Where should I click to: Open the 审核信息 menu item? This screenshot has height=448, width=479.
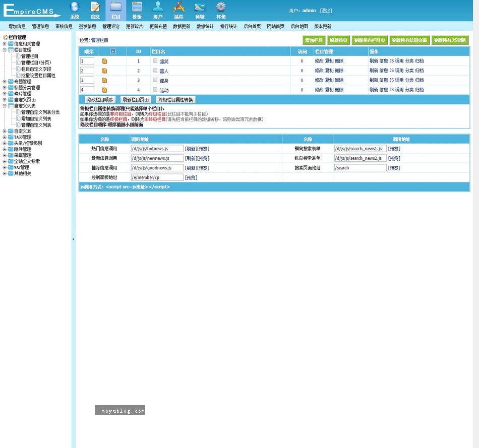click(x=64, y=26)
